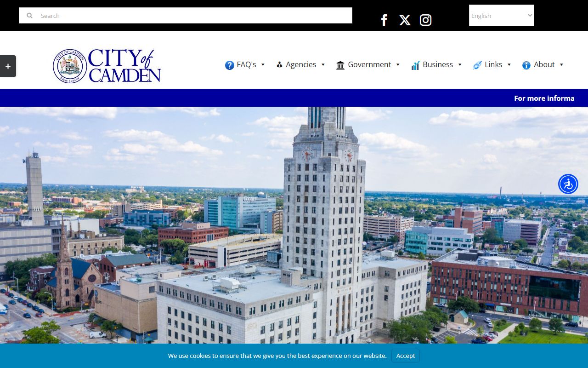Click the City of Camden logo
Viewport: 588px width, 368px height.
coord(107,66)
